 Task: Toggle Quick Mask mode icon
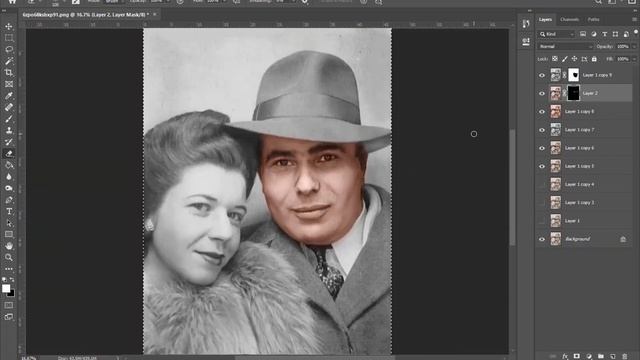(9, 305)
